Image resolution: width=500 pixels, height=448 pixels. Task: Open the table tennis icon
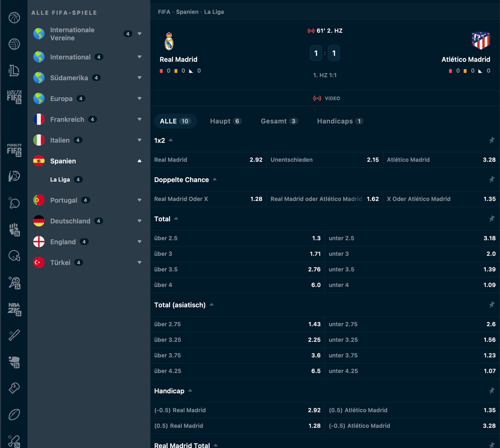(14, 203)
